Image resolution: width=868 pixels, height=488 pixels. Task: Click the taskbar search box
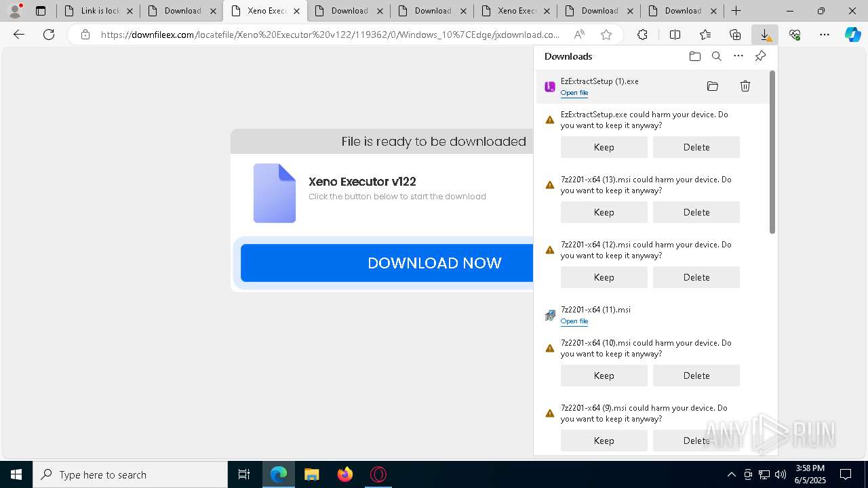[130, 474]
